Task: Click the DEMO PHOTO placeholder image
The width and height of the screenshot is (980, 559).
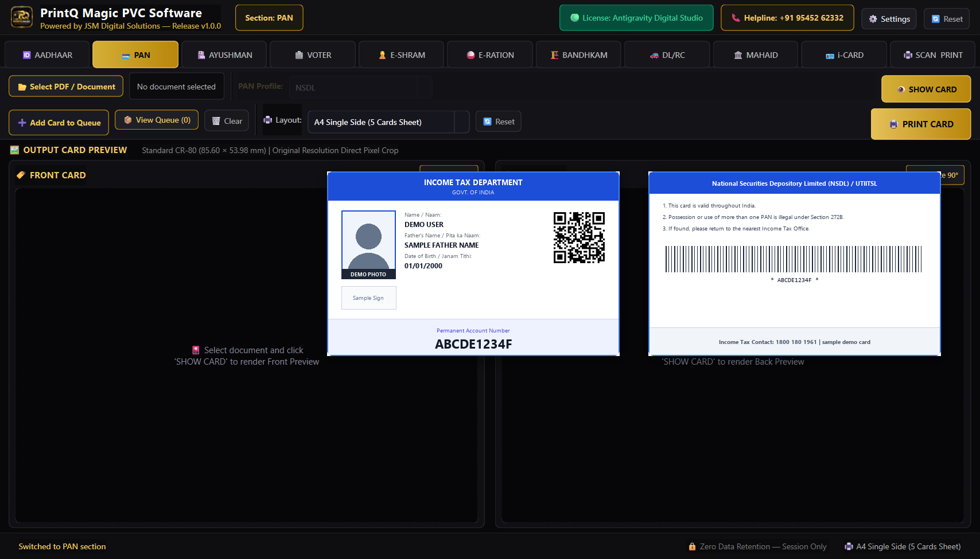Action: [368, 245]
